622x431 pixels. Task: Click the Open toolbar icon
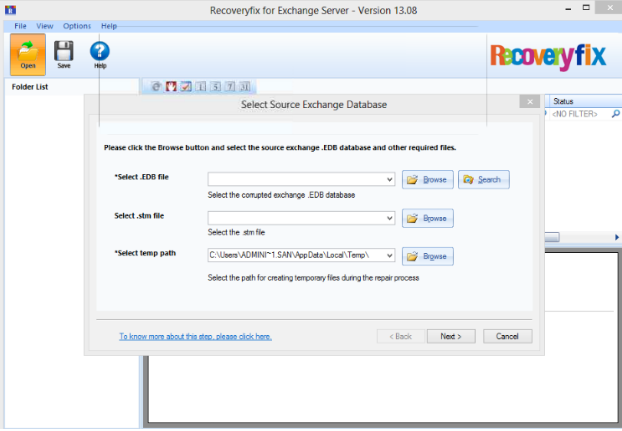(x=28, y=54)
